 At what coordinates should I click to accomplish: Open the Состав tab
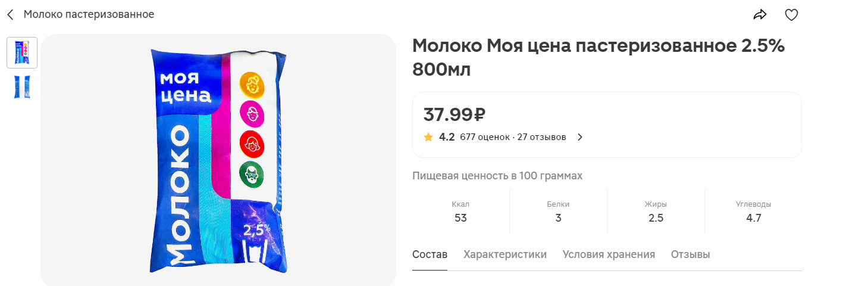pos(430,254)
